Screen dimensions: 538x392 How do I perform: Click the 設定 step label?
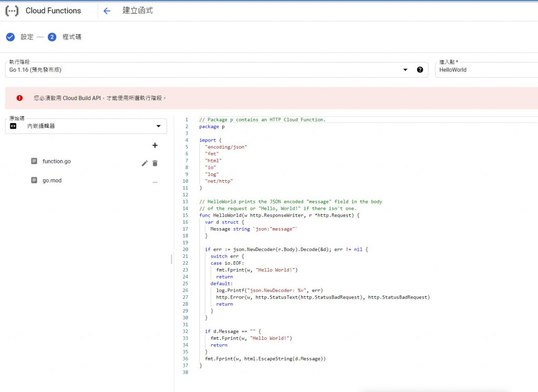[27, 37]
